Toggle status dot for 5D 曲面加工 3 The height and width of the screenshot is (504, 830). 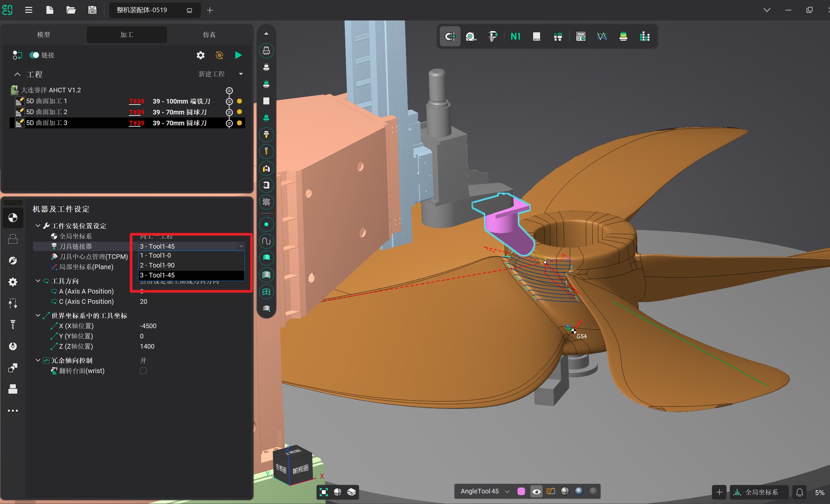(240, 123)
